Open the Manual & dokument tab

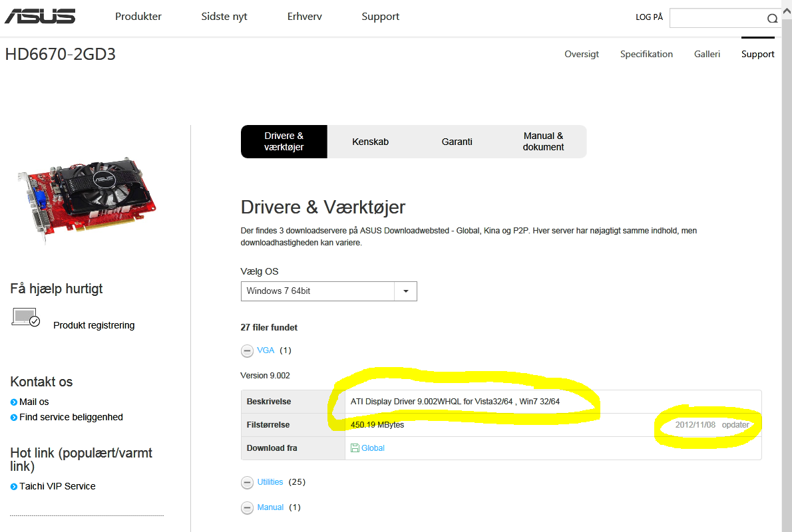coord(543,142)
